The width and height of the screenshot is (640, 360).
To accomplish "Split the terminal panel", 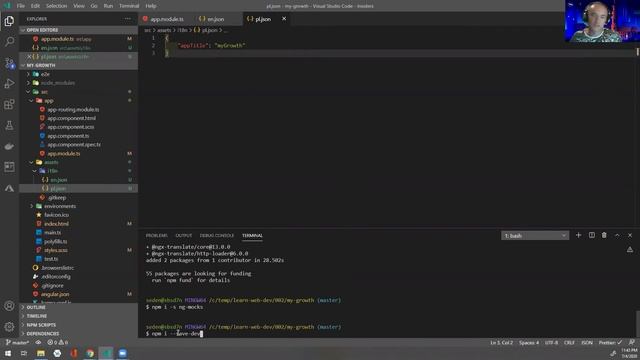I will (x=591, y=236).
